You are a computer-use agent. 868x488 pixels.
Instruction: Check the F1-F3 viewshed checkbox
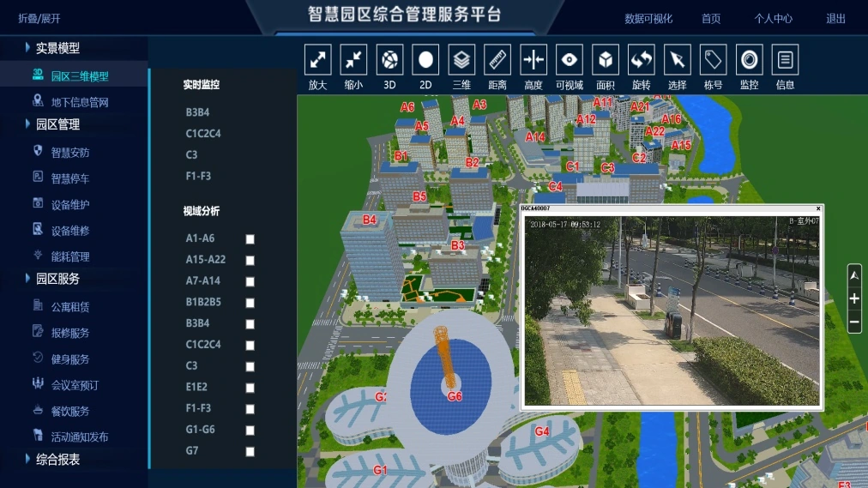point(250,409)
